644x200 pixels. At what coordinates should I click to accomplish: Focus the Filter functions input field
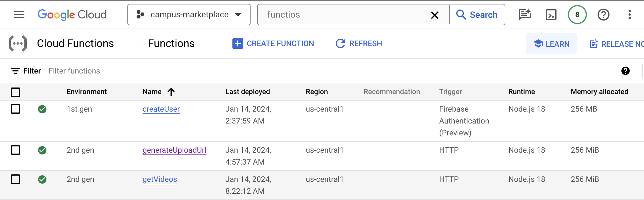coord(179,71)
